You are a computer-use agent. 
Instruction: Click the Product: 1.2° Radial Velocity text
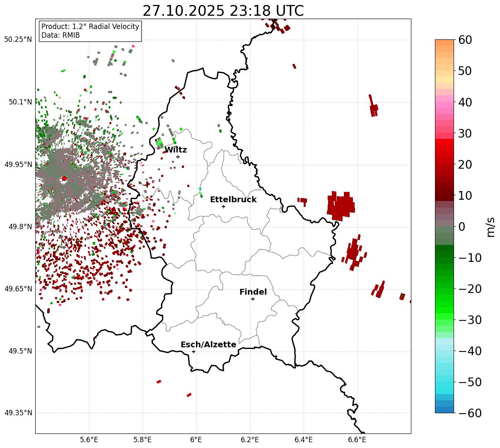coord(90,27)
